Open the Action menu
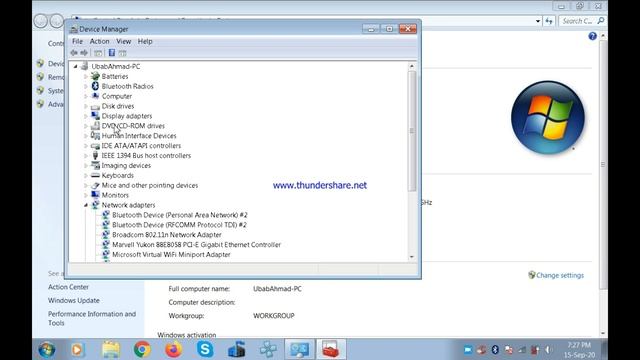Image resolution: width=640 pixels, height=360 pixels. point(99,41)
